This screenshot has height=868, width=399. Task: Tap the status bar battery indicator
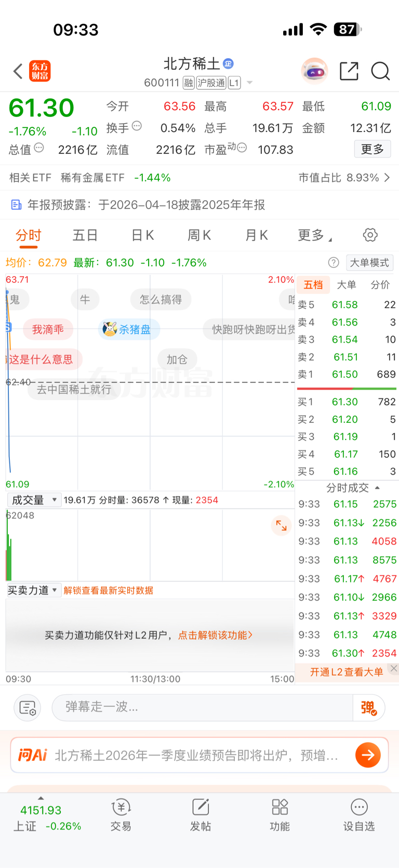point(348,30)
